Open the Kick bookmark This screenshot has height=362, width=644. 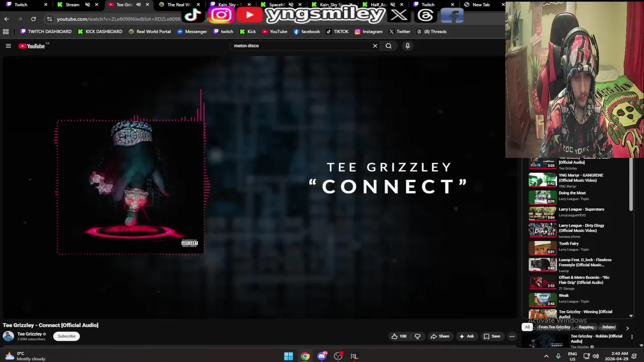pyautogui.click(x=248, y=32)
